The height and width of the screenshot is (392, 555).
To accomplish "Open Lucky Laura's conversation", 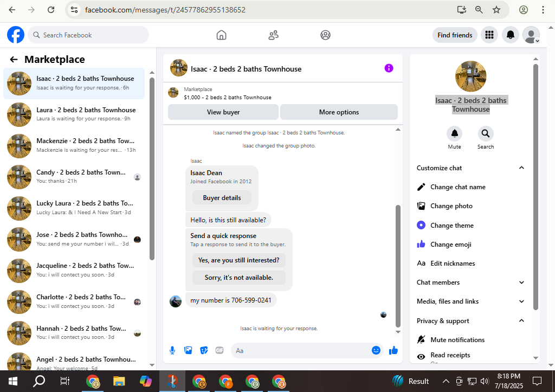I will [x=74, y=208].
